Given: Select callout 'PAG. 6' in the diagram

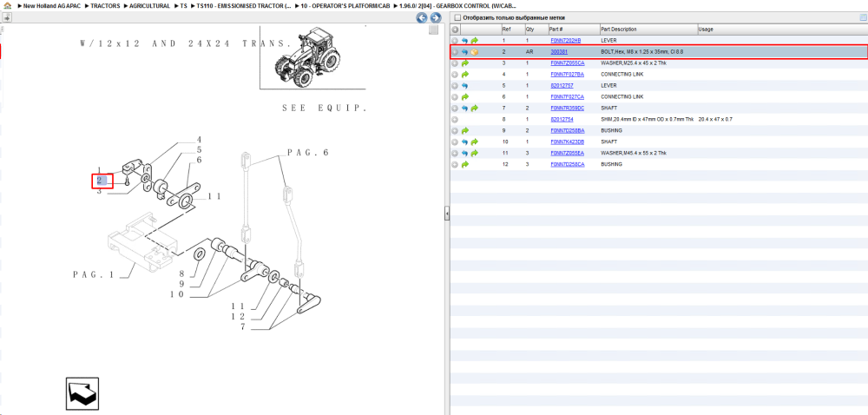Looking at the screenshot, I should click(x=308, y=152).
